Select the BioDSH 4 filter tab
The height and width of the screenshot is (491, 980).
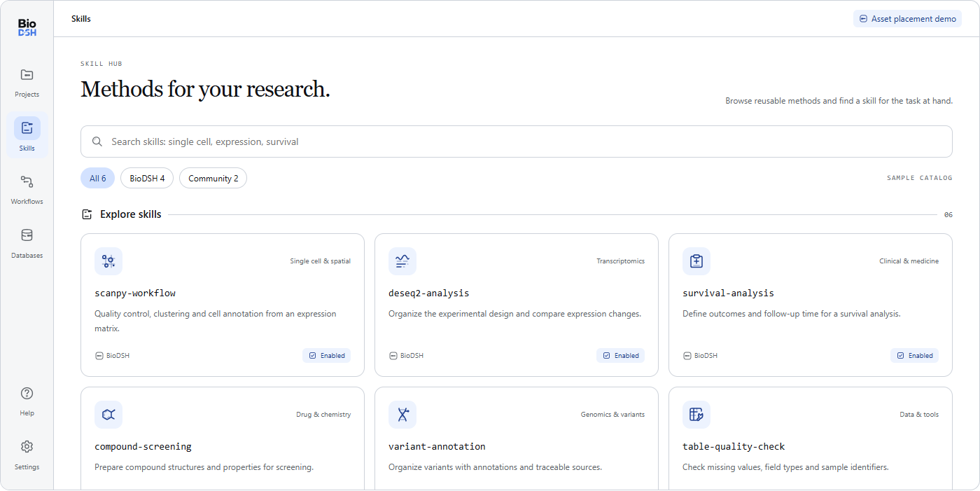click(147, 178)
